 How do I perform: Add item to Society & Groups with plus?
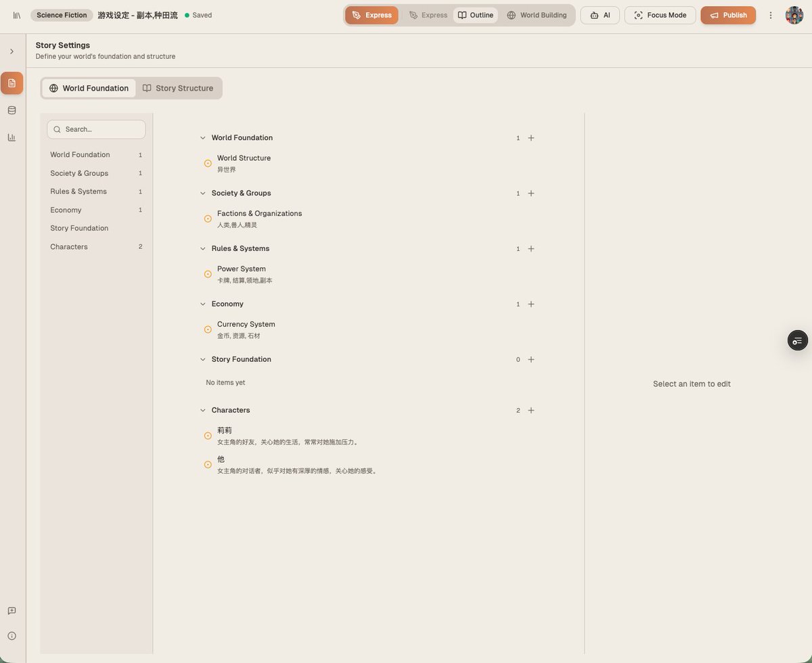[531, 193]
